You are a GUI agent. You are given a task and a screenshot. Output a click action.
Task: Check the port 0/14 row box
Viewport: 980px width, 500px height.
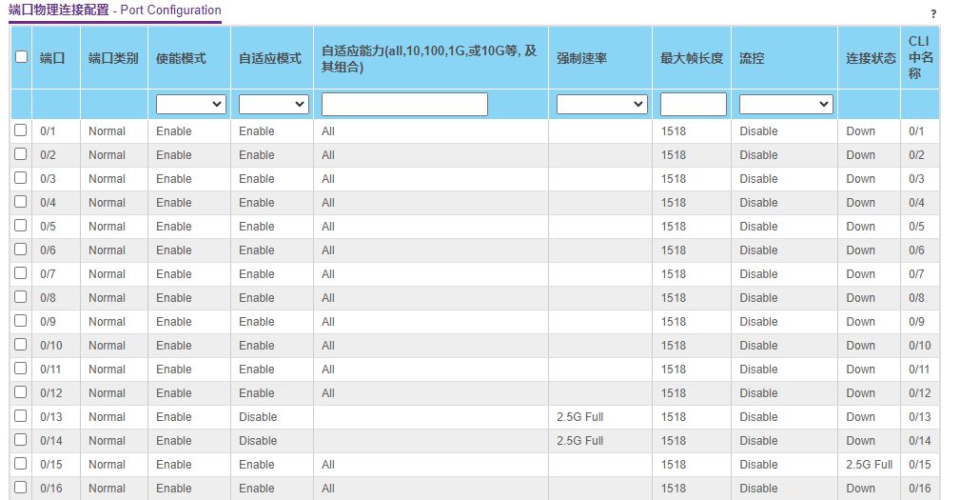21,439
